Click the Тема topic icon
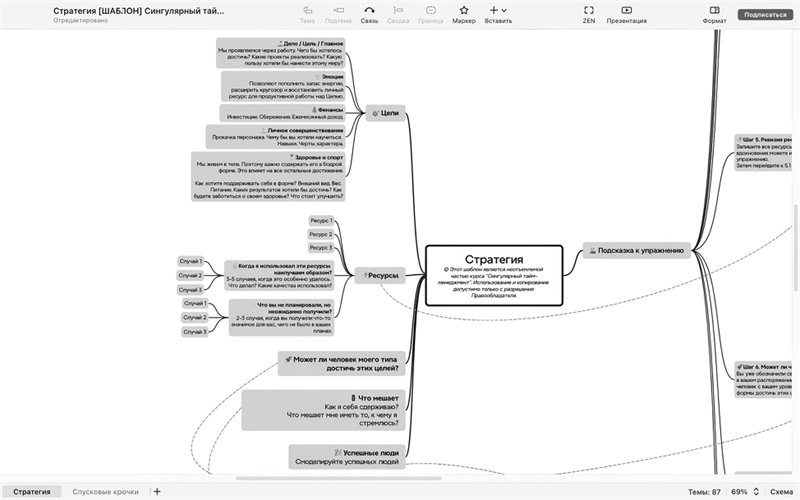The height and width of the screenshot is (500, 800). click(307, 13)
